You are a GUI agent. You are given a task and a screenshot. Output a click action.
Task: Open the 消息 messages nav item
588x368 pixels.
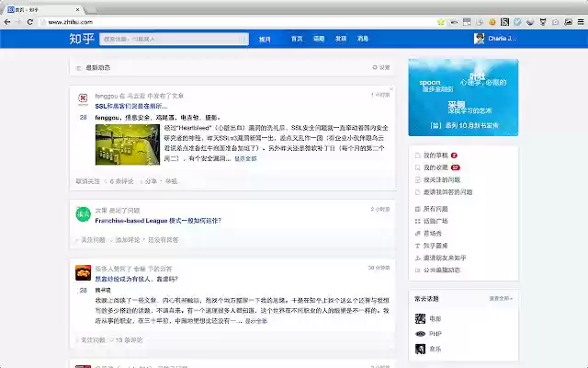tap(363, 39)
